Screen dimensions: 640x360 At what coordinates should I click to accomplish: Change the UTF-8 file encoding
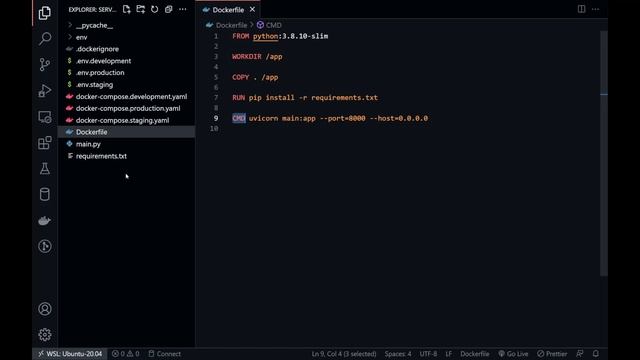click(428, 354)
